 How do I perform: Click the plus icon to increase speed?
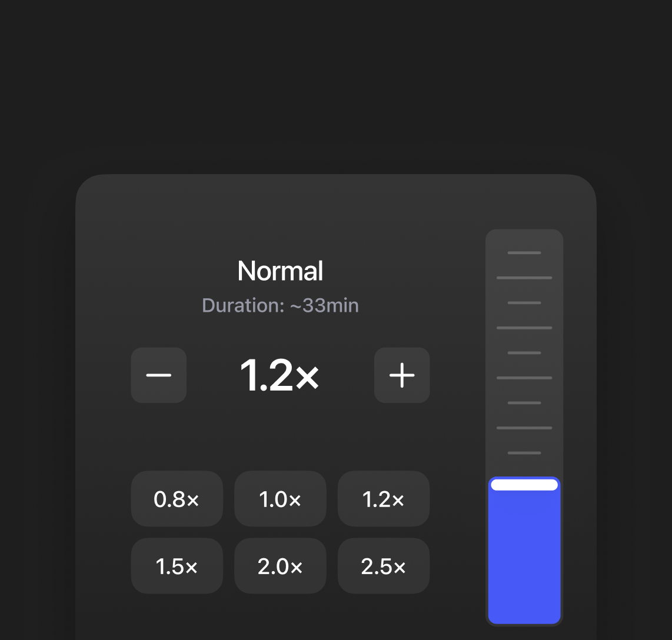pos(402,375)
